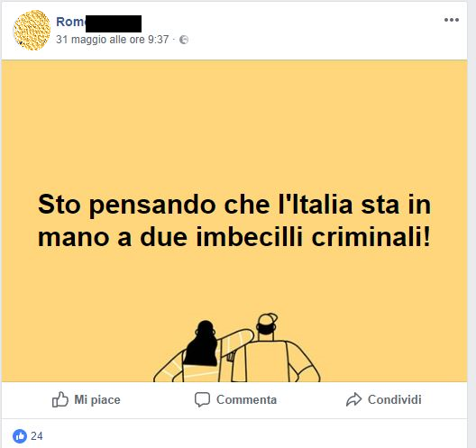Click the golden profile avatar picture
476x448 pixels.
32,30
